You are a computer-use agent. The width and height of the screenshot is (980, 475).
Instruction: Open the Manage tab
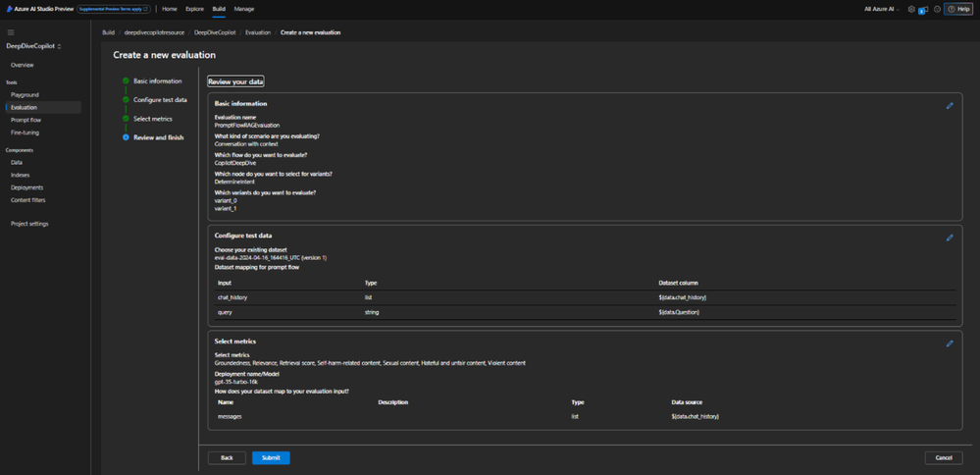click(x=243, y=9)
